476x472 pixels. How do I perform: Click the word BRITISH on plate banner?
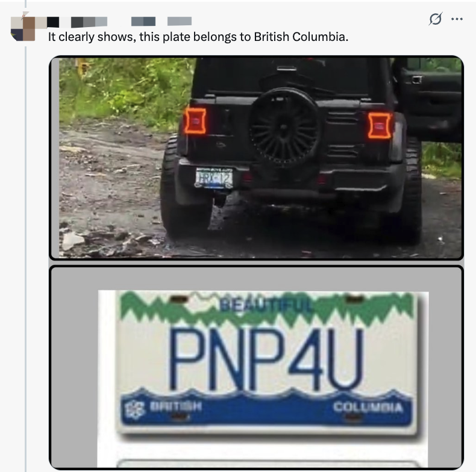coord(176,406)
